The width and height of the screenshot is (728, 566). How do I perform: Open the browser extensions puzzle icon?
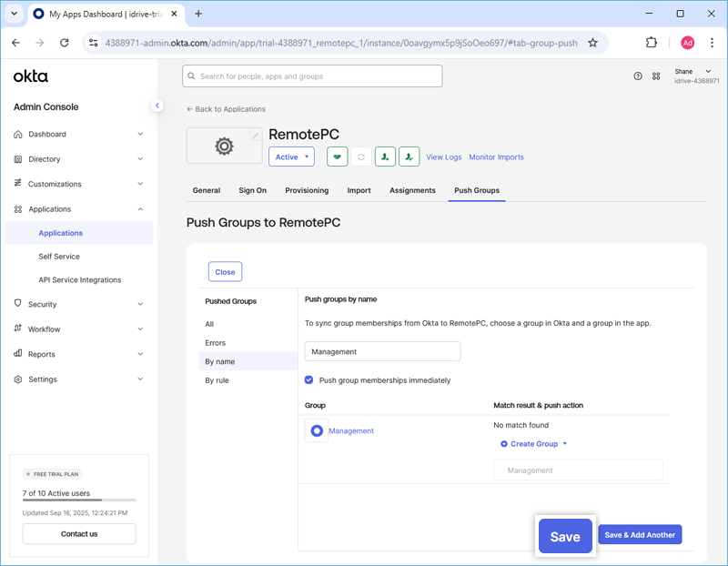pos(652,42)
